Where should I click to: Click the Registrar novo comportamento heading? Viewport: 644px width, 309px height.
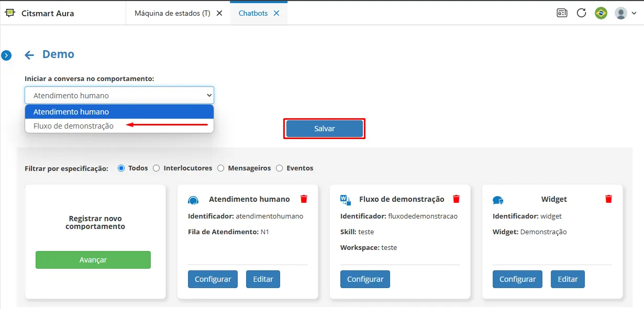pyautogui.click(x=95, y=223)
